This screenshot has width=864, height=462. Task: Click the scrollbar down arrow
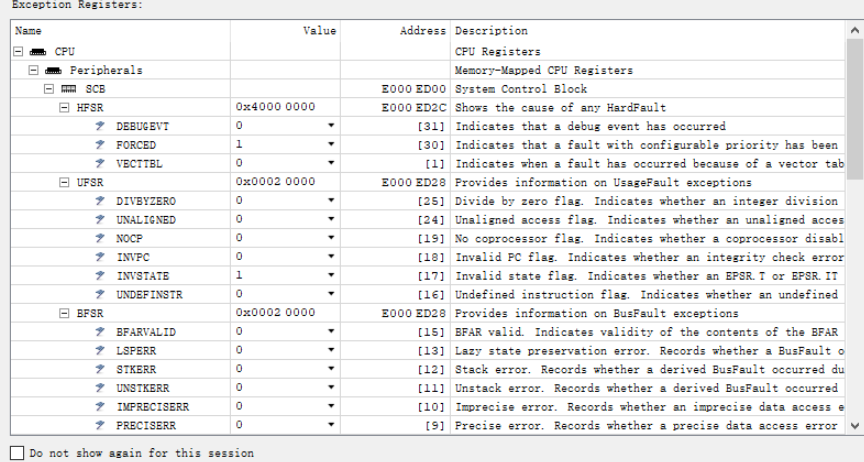(x=854, y=425)
